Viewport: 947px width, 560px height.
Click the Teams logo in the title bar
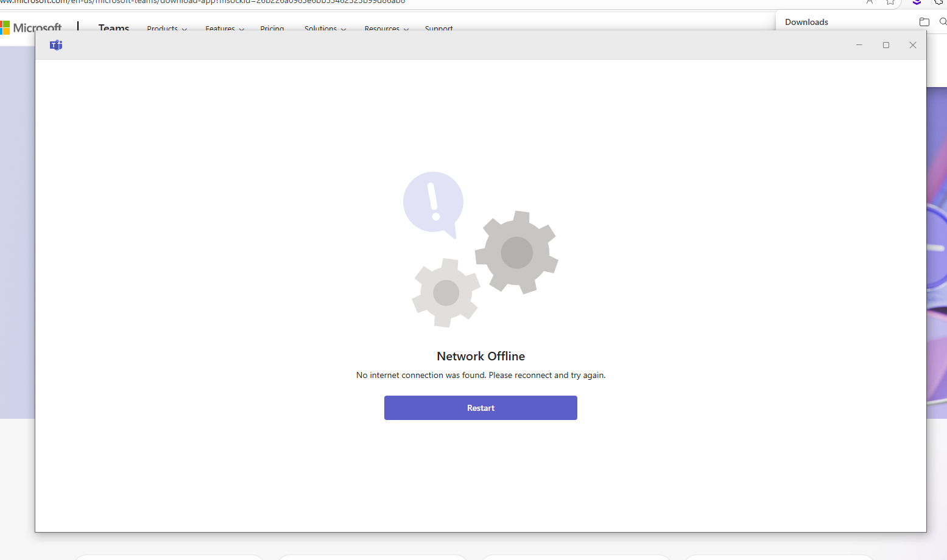coord(56,45)
